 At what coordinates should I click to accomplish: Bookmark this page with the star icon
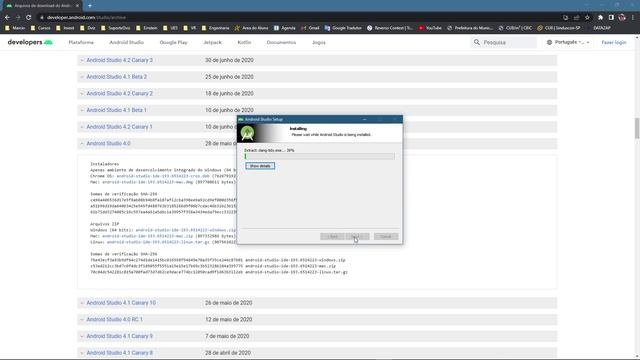587,18
